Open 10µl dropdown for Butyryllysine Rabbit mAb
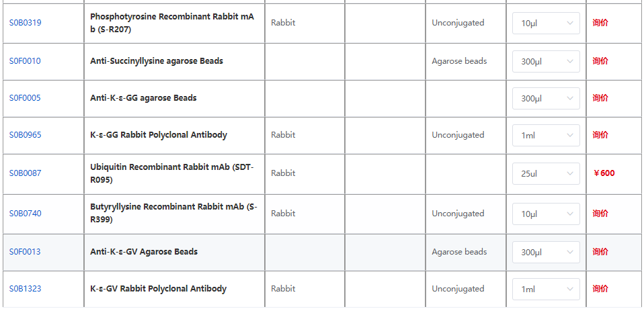 546,214
